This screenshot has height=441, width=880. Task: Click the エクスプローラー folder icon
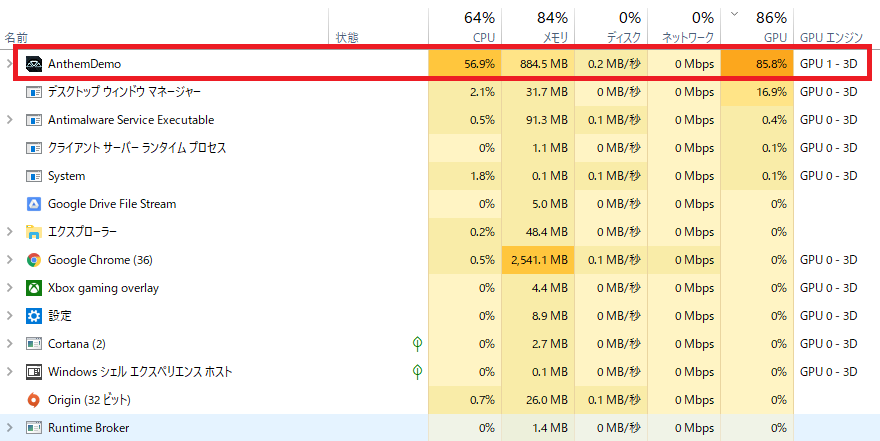(x=34, y=232)
